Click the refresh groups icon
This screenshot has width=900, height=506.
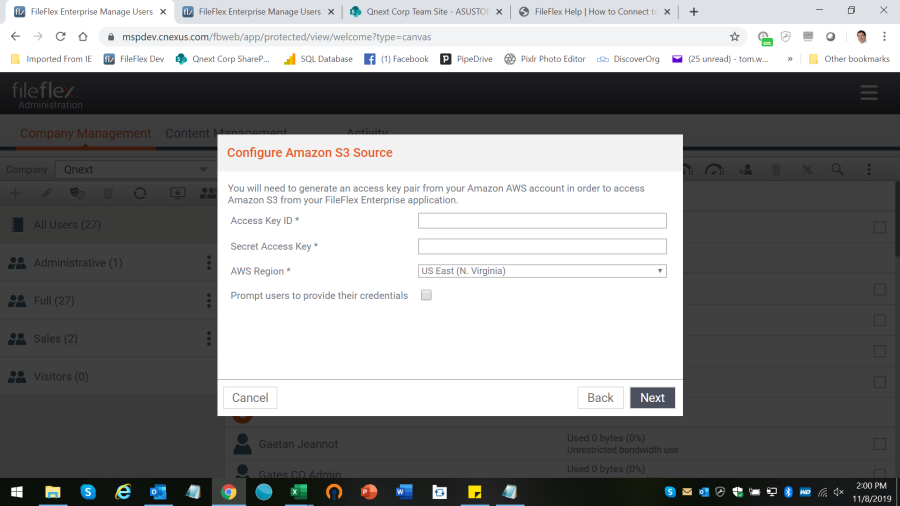(x=140, y=193)
